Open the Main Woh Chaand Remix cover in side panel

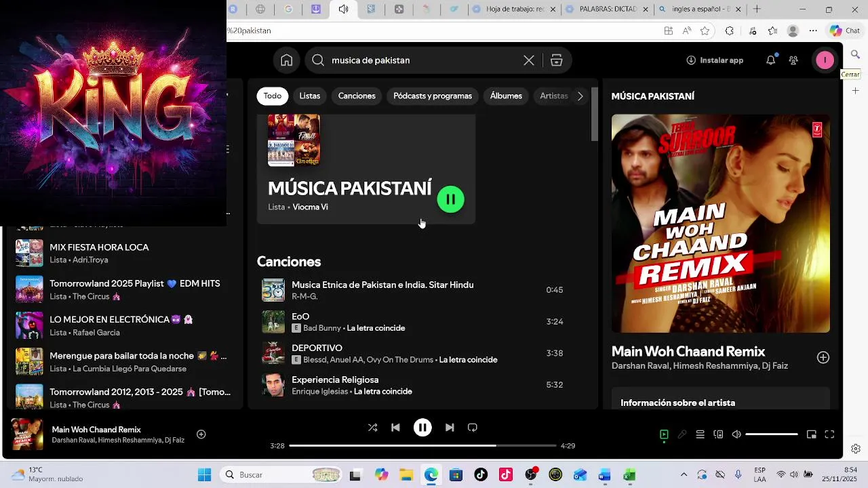tap(720, 224)
